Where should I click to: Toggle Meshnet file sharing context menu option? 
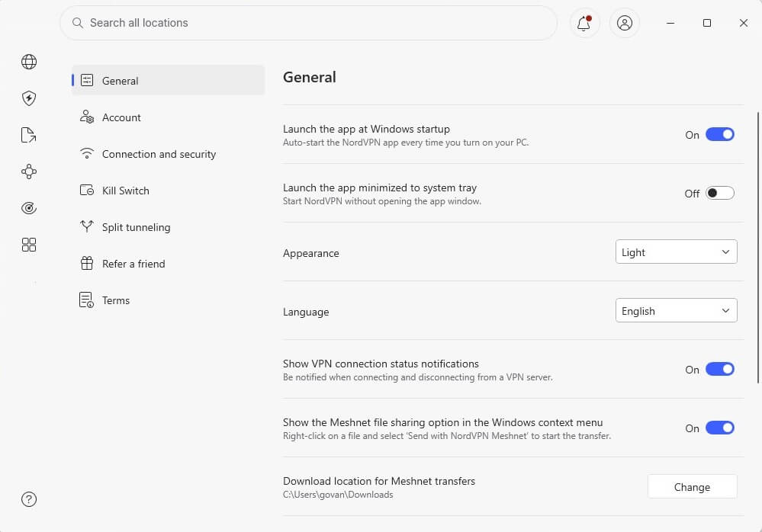(720, 428)
